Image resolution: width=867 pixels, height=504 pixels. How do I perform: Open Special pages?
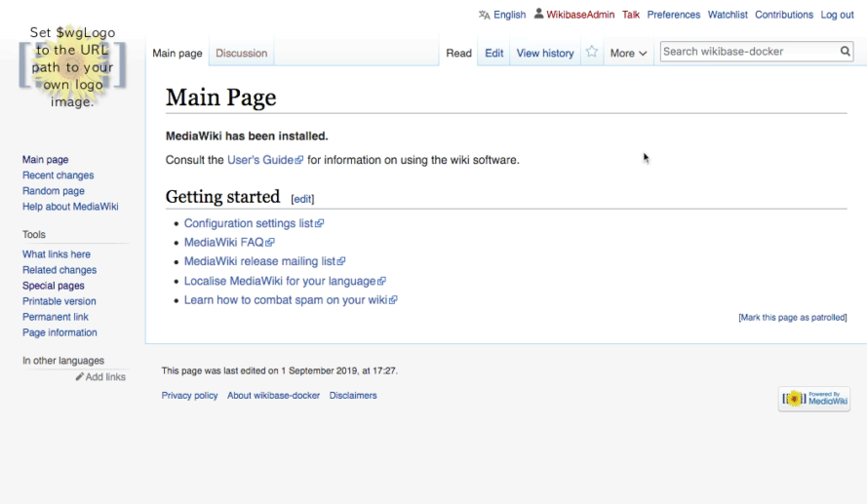point(53,286)
